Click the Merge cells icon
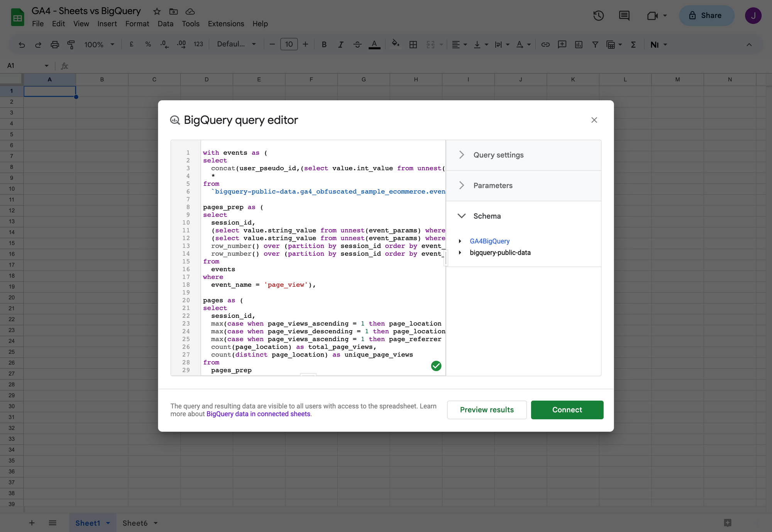772x532 pixels. tap(430, 45)
